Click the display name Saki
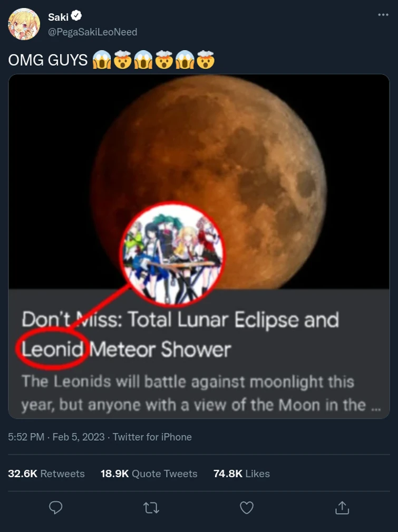Viewport: 398px width, 532px height. pos(60,16)
